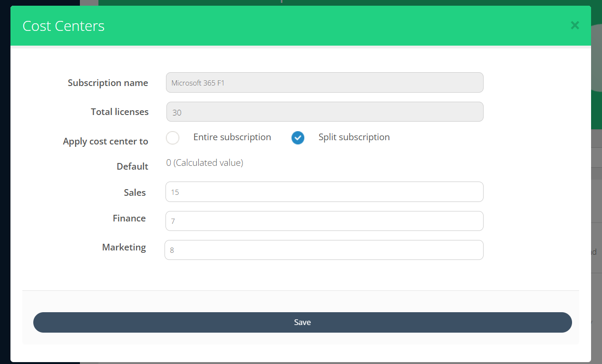Toggle the Split subscription radio circle
The height and width of the screenshot is (364, 602).
(x=298, y=138)
